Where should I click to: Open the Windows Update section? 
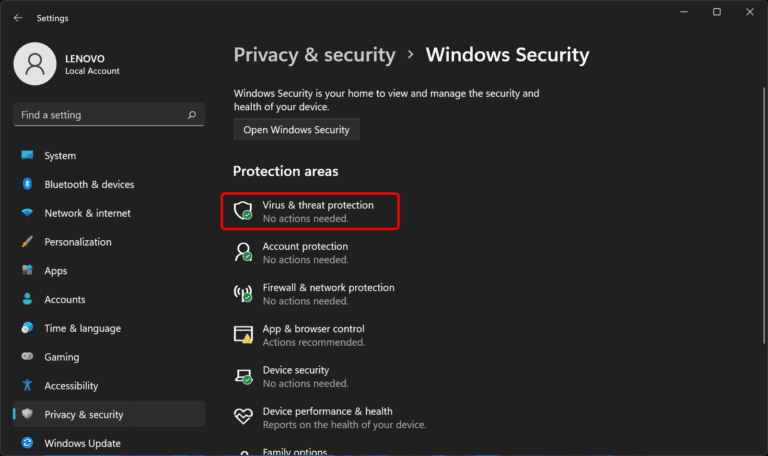click(x=82, y=443)
